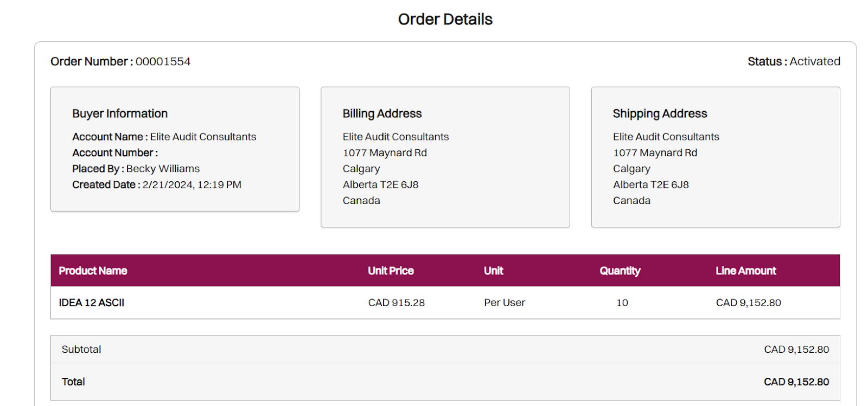The height and width of the screenshot is (406, 868).
Task: Click the Activated status text
Action: point(814,61)
